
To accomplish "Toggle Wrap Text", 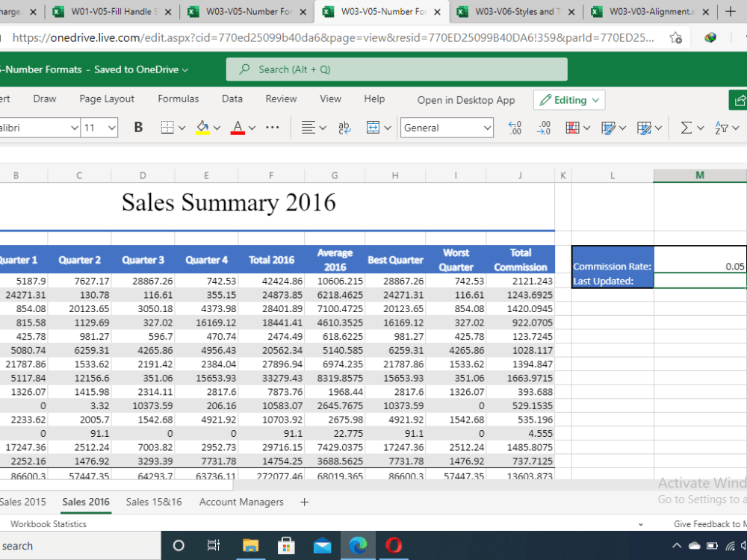I will pyautogui.click(x=344, y=128).
